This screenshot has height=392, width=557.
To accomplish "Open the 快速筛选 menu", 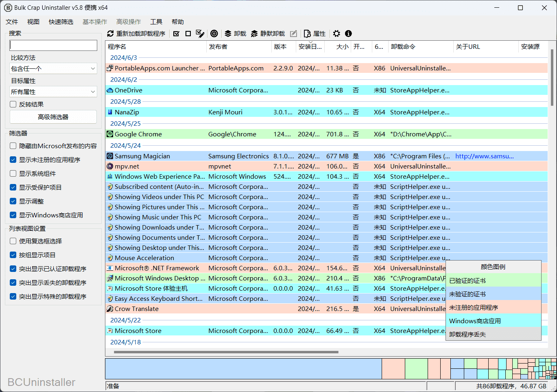I will click(61, 22).
